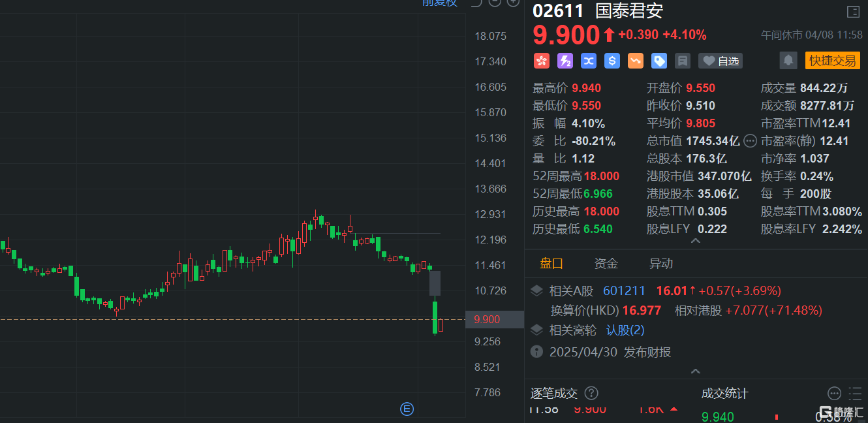Open the ellipsis menu beside 成交统计
The image size is (868, 423).
pos(834,393)
